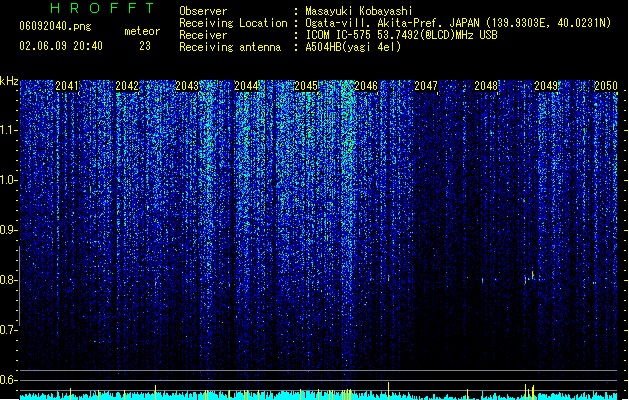Viewport: 629px width, 400px height.
Task: Click the 0.9 kHz axis label
Action: 9,230
